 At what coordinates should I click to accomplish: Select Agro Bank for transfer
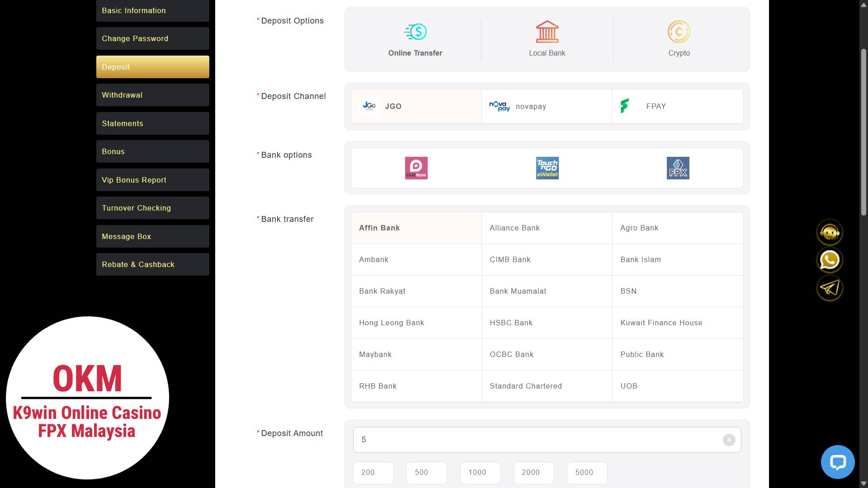point(678,228)
